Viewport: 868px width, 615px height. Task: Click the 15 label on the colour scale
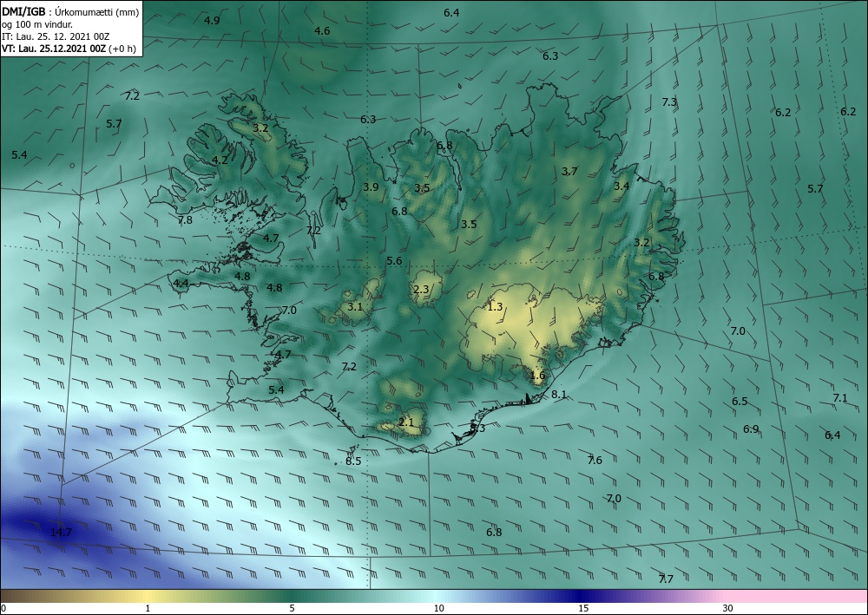click(583, 609)
